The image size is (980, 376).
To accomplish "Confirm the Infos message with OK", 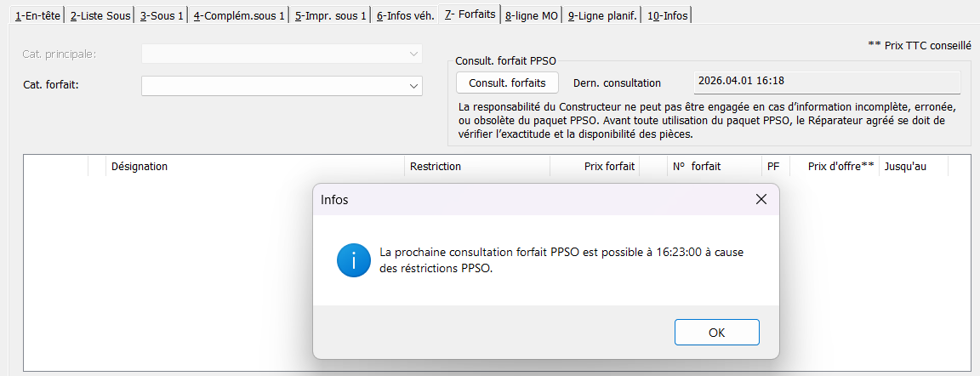I will click(x=717, y=333).
